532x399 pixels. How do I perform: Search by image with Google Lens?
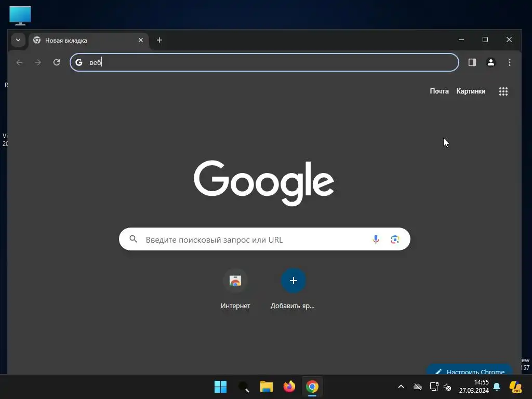(395, 239)
